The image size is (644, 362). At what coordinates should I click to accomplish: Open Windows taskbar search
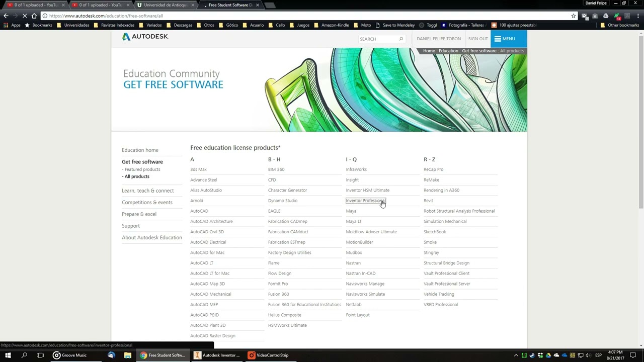(24, 355)
